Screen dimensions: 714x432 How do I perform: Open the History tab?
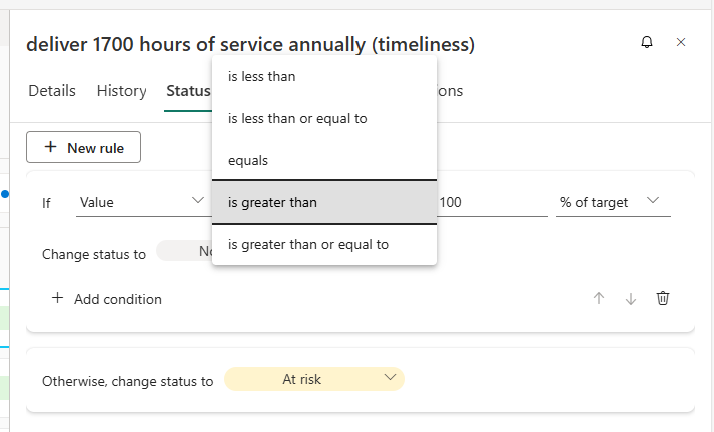point(122,91)
